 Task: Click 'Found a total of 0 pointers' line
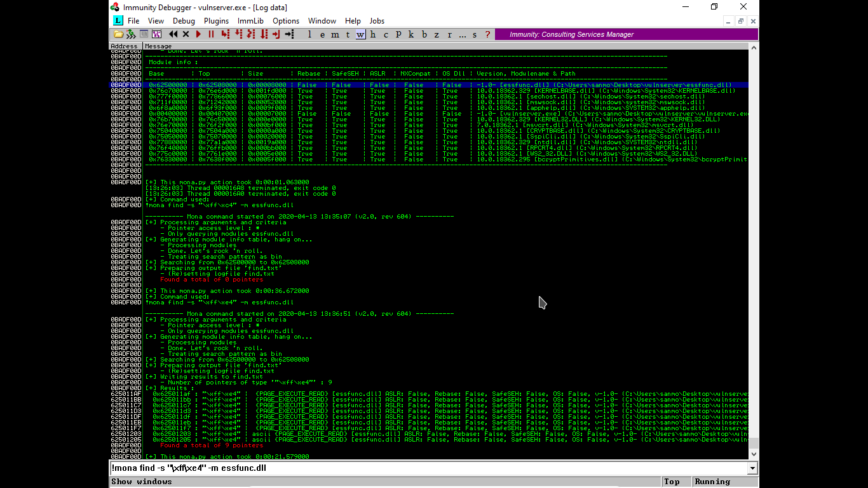pyautogui.click(x=212, y=280)
